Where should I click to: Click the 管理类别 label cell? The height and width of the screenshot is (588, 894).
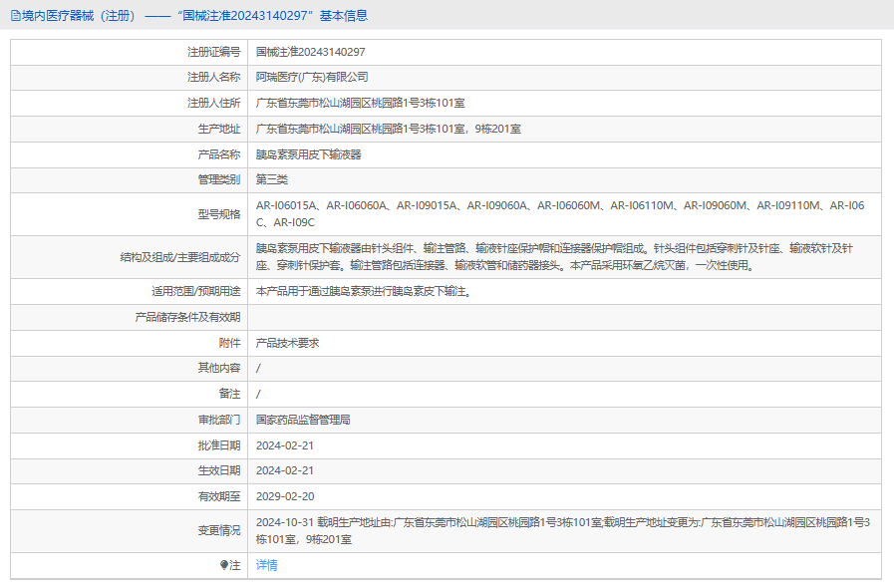tap(129, 179)
